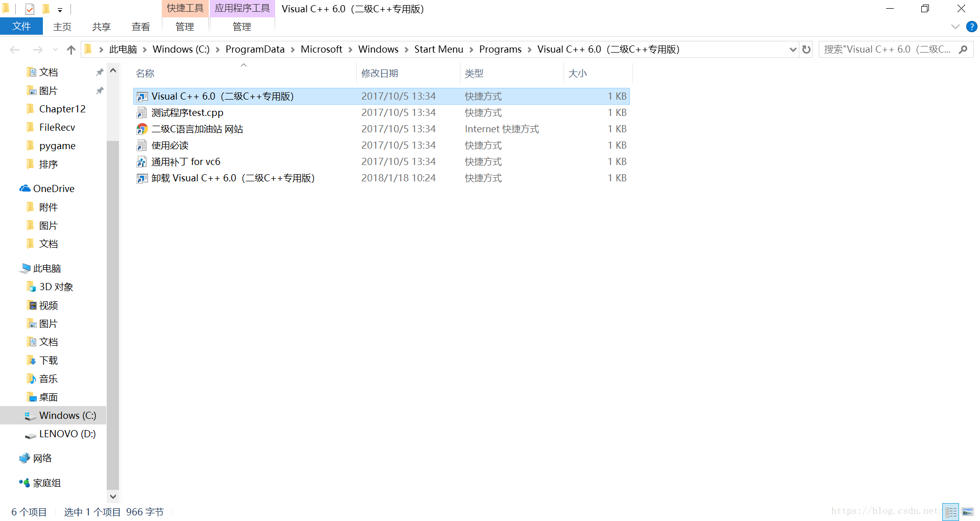The width and height of the screenshot is (980, 521).
Task: Click the 使用必读 document icon
Action: (142, 146)
